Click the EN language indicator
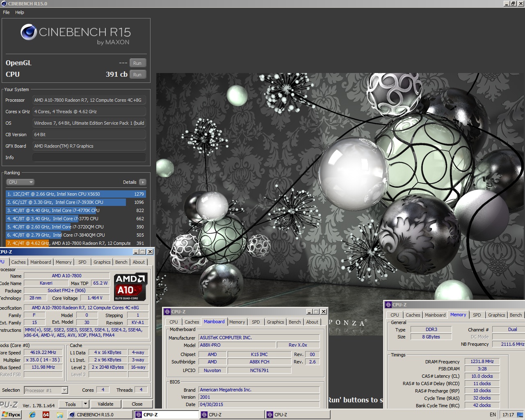This screenshot has width=525, height=420. point(493,415)
